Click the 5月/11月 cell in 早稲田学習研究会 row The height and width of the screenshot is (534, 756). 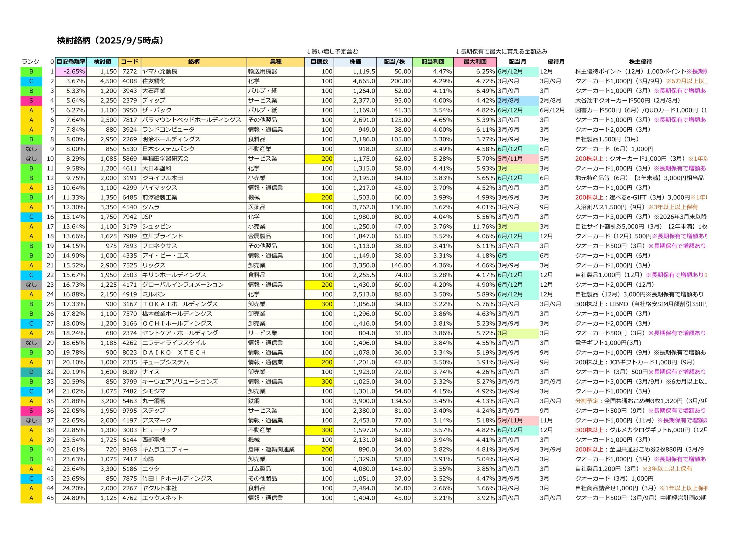[x=517, y=159]
